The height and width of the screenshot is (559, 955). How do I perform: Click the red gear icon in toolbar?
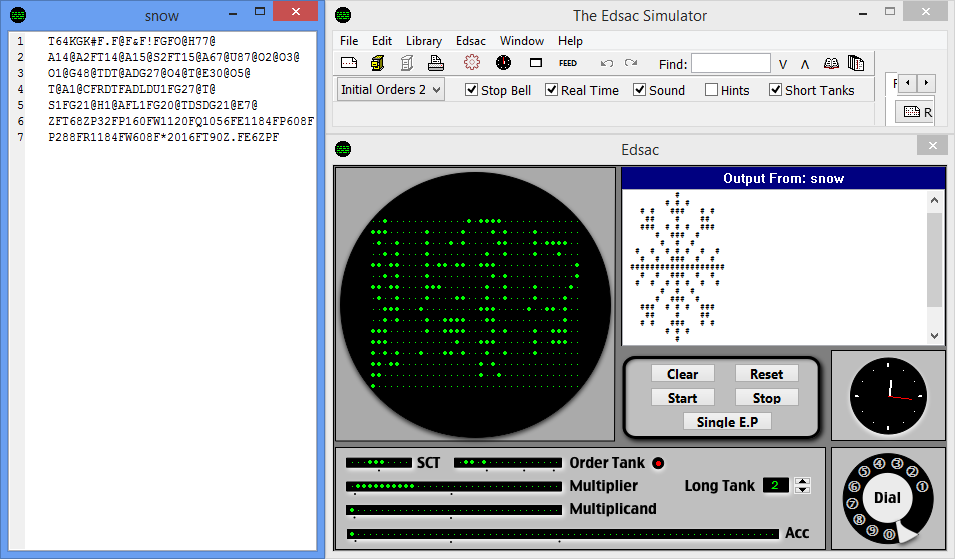(472, 63)
